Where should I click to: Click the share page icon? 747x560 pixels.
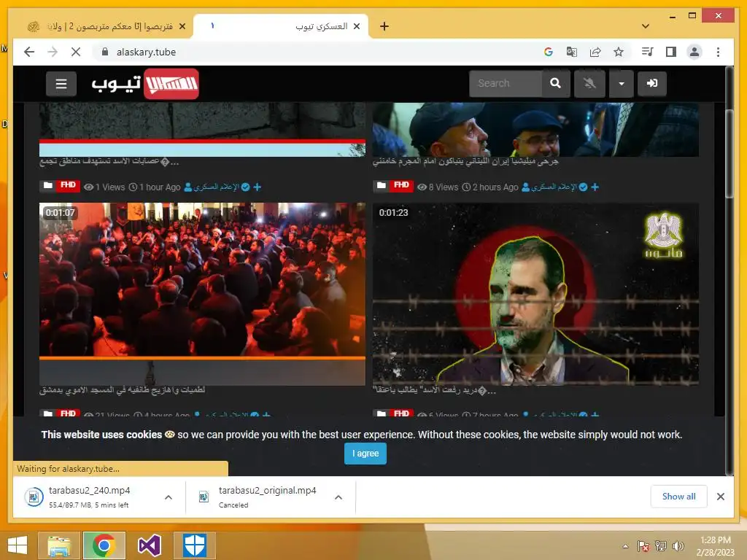[x=595, y=52]
